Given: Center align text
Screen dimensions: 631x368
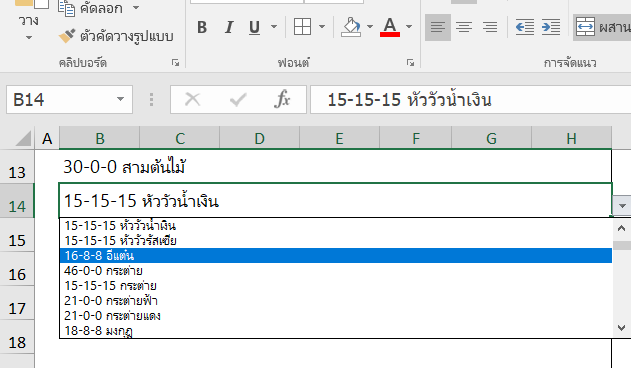Looking at the screenshot, I should 464,27.
